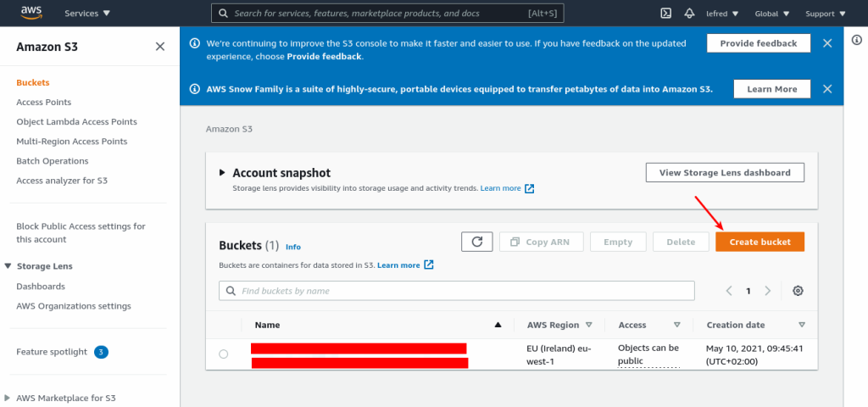The image size is (868, 407).
Task: Click the Amazon S3 breadcrumb
Action: pyautogui.click(x=229, y=129)
